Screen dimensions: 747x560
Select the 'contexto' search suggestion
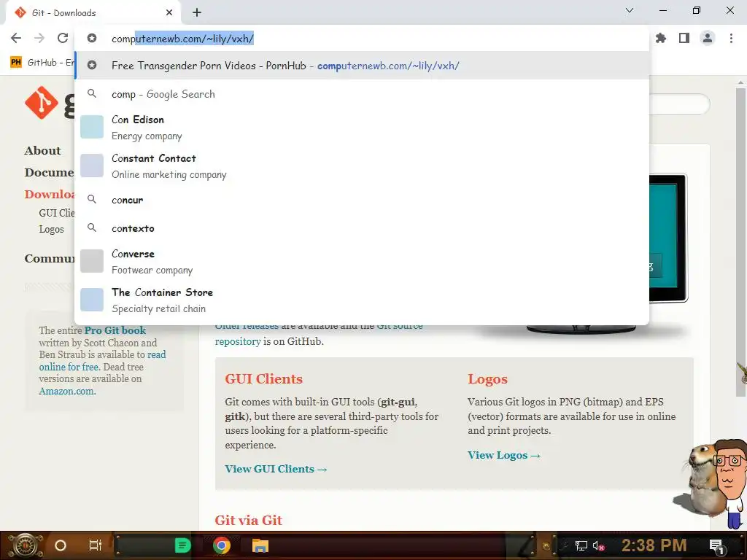362,228
